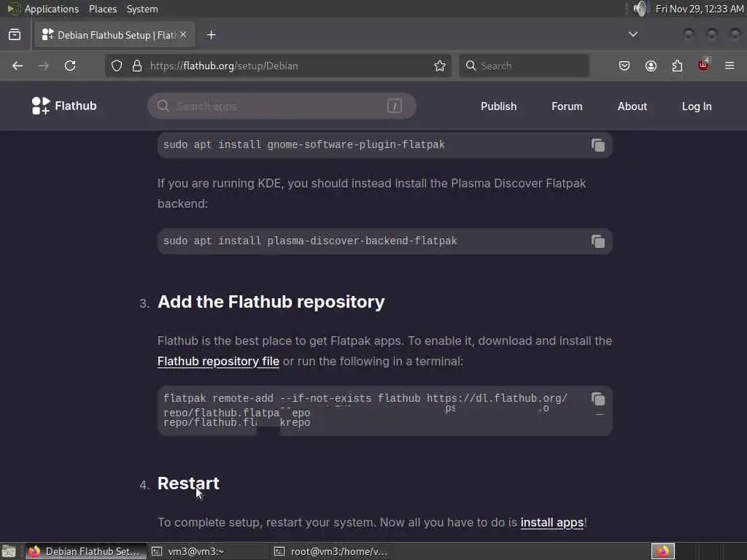Go back to previous page

click(18, 66)
